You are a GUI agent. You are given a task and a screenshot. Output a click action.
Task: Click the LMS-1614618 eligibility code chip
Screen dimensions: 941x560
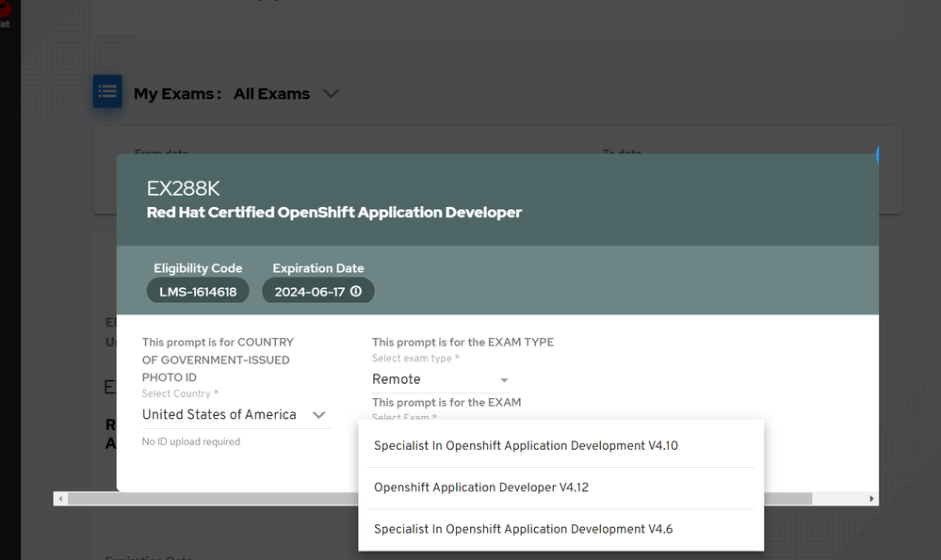click(x=198, y=292)
